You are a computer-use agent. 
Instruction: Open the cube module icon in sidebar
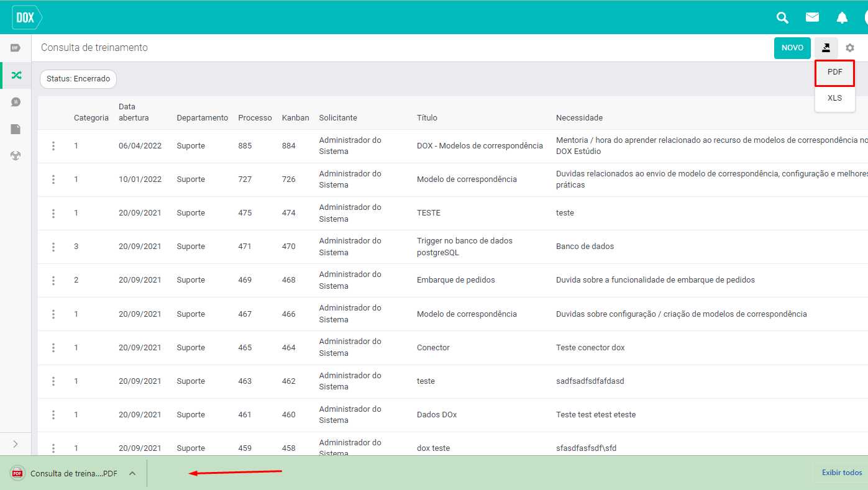(16, 156)
